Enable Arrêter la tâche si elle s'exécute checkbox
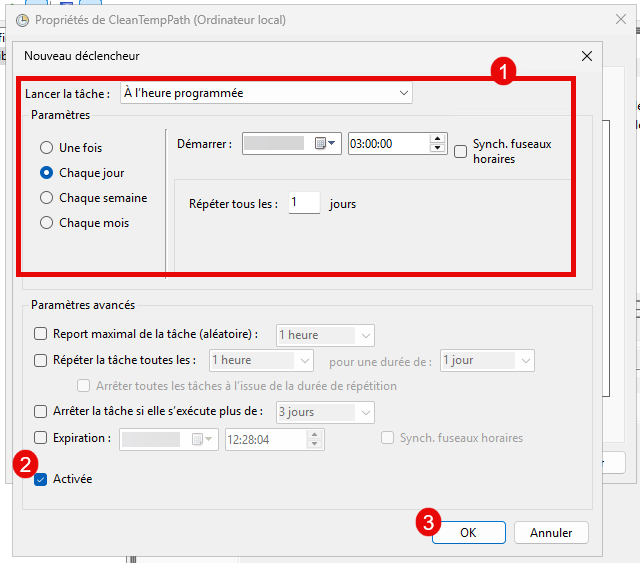640x563 pixels. click(x=41, y=411)
